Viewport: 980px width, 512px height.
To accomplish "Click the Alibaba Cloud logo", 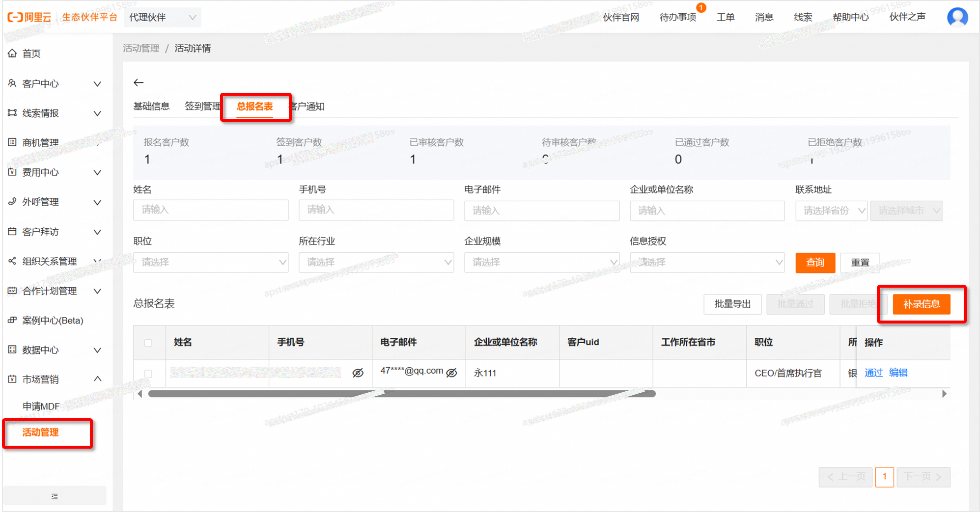I will pyautogui.click(x=29, y=17).
